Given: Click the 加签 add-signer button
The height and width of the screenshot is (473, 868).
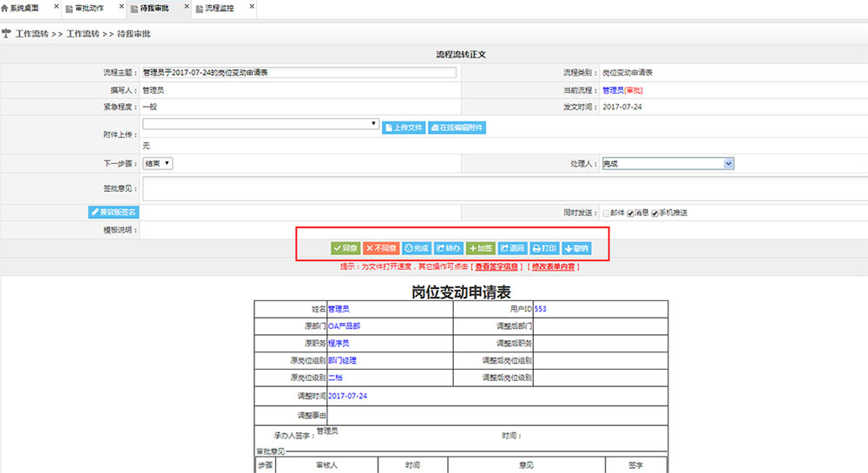Looking at the screenshot, I should (x=480, y=248).
